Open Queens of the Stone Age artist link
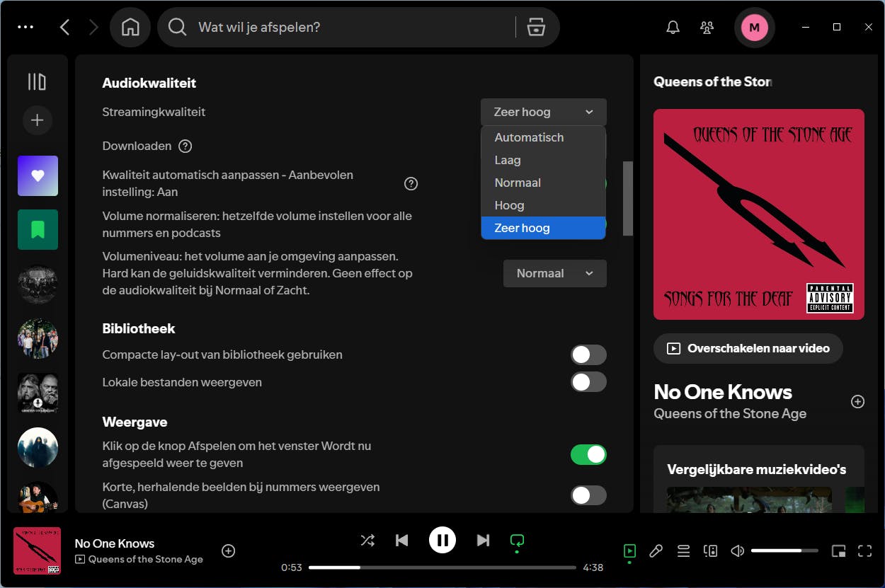 coord(730,413)
